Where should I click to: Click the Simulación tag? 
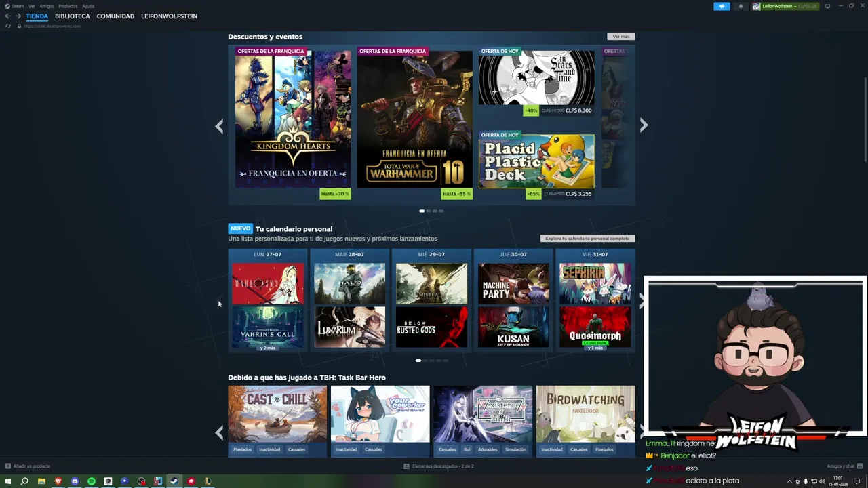tap(515, 449)
